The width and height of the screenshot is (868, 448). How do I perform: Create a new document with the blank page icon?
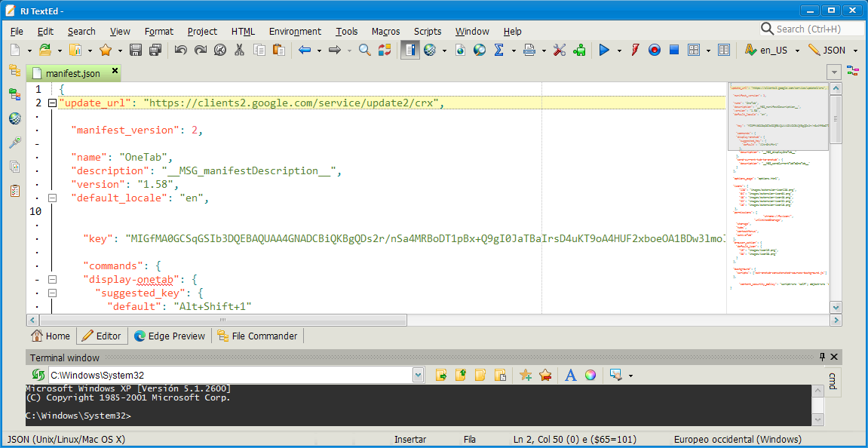(16, 51)
